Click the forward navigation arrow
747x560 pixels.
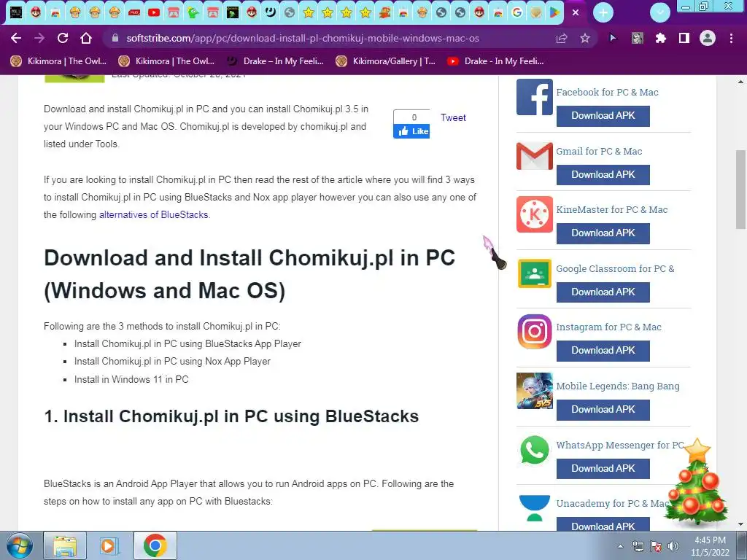coord(39,38)
